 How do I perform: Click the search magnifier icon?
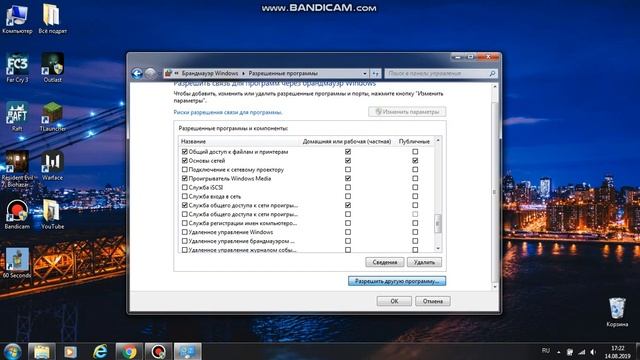tap(492, 73)
